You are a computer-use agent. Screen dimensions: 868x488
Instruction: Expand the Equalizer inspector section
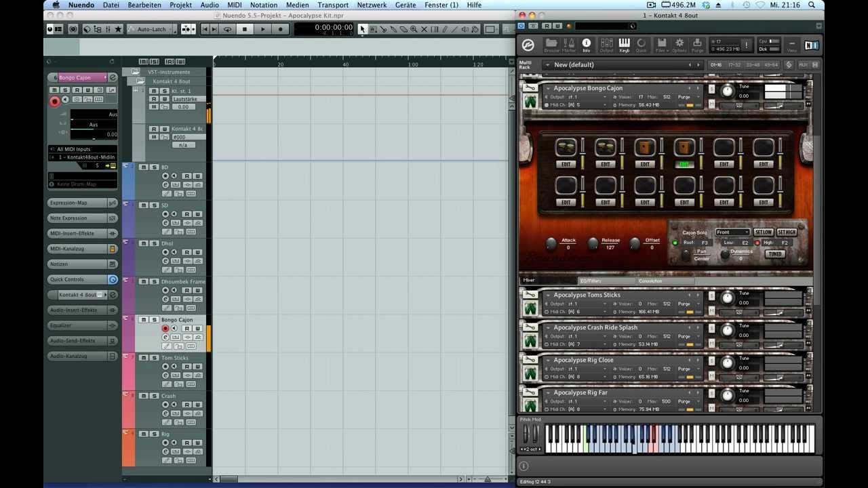coord(78,325)
